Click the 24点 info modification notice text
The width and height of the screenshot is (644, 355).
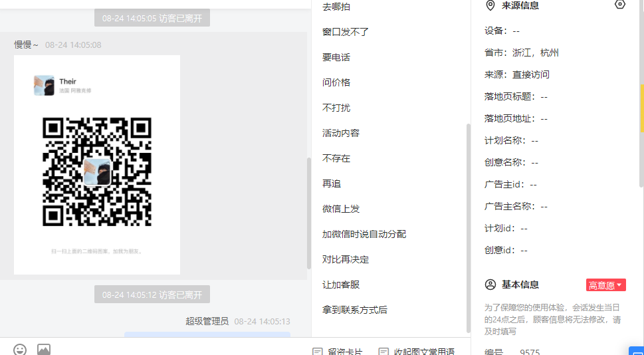point(552,319)
